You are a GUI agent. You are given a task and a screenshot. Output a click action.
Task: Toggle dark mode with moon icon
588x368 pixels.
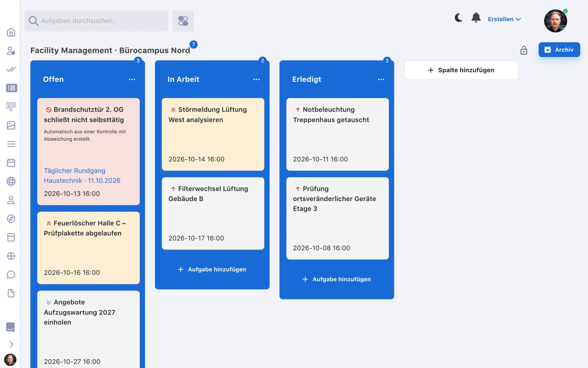tap(458, 18)
